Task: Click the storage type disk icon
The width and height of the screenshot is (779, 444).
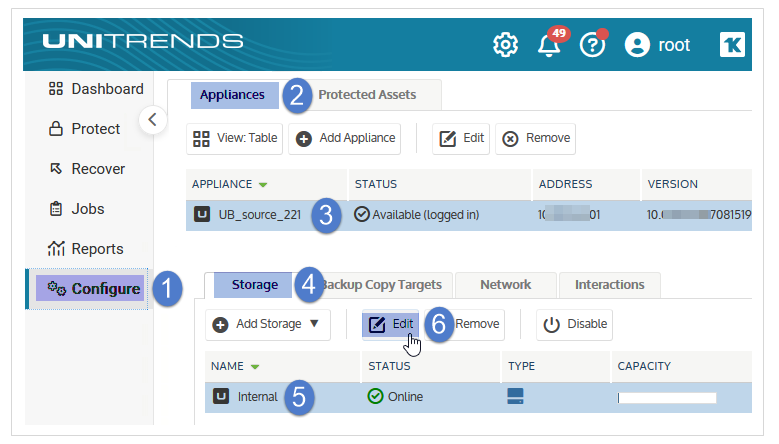Action: coord(515,396)
